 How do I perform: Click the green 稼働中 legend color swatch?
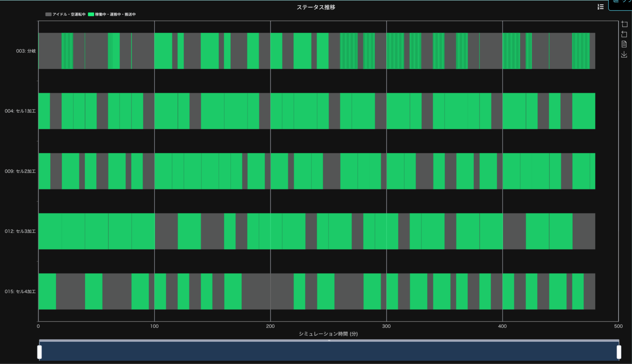tap(91, 15)
